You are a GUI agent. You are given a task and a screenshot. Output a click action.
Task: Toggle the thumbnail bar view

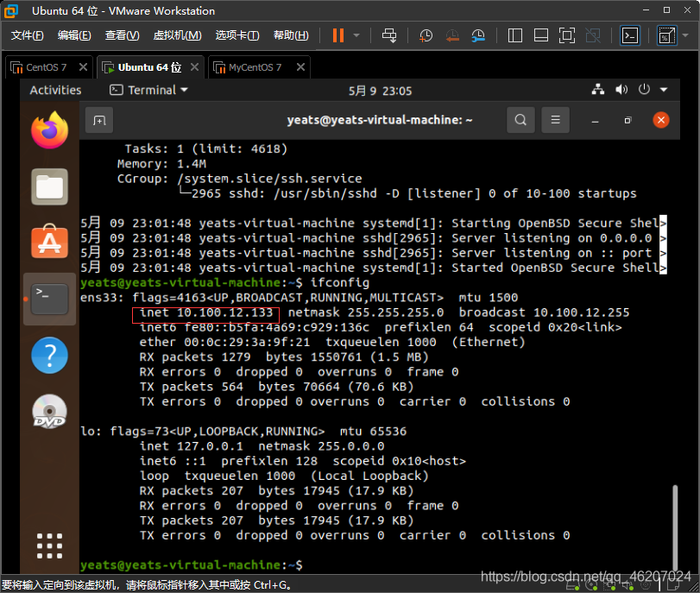[x=541, y=35]
